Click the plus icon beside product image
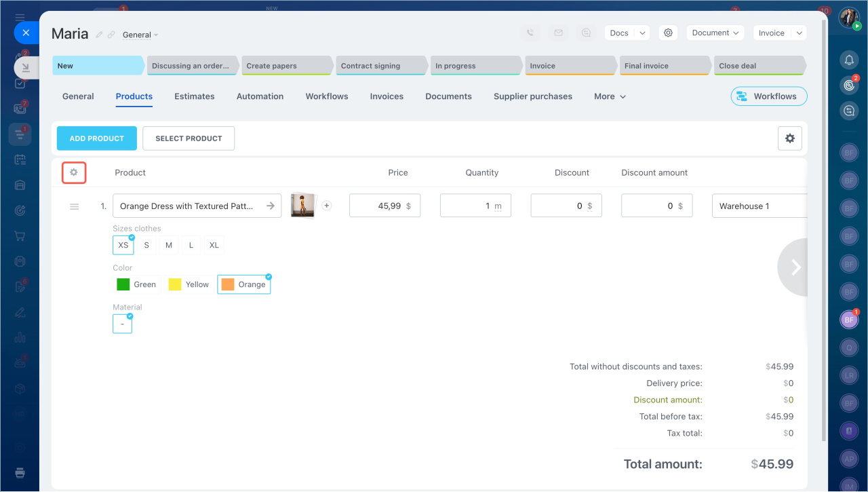The image size is (868, 492). 326,206
